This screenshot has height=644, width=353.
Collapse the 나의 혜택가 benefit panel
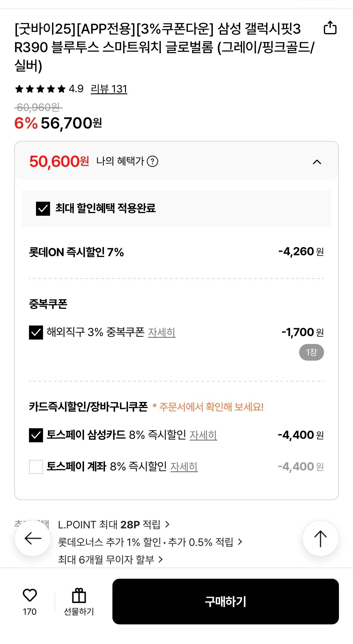pyautogui.click(x=317, y=162)
